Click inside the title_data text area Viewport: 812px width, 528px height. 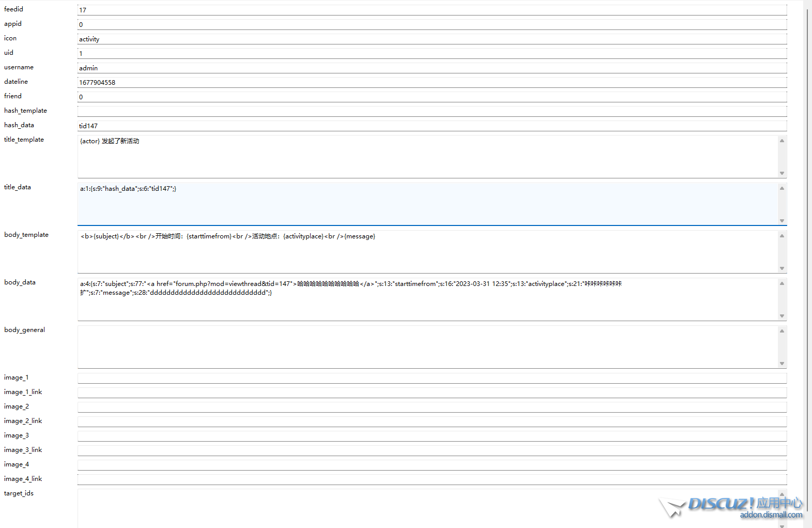point(427,204)
